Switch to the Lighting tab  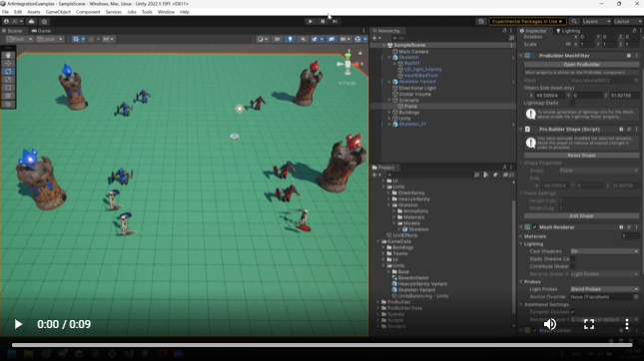(x=568, y=31)
